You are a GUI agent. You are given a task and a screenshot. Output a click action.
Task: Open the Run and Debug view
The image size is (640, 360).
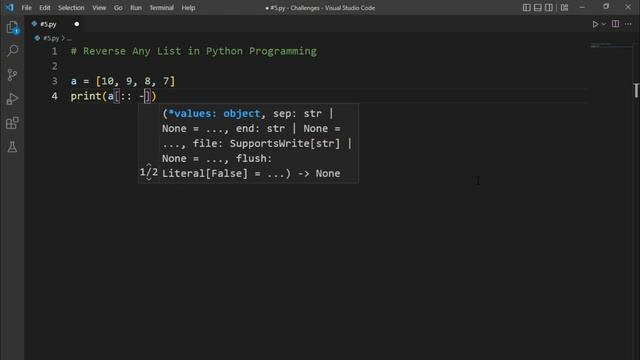(13, 99)
